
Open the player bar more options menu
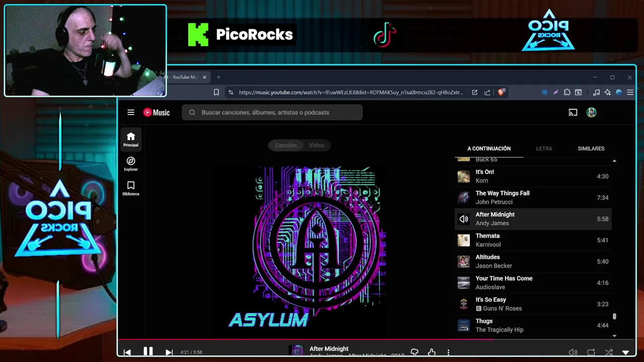[x=448, y=352]
